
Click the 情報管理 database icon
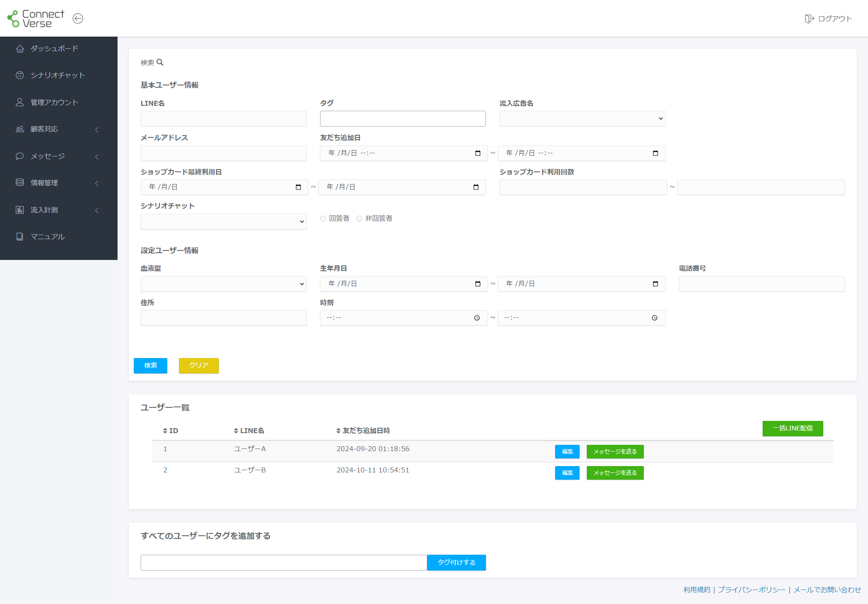20,183
